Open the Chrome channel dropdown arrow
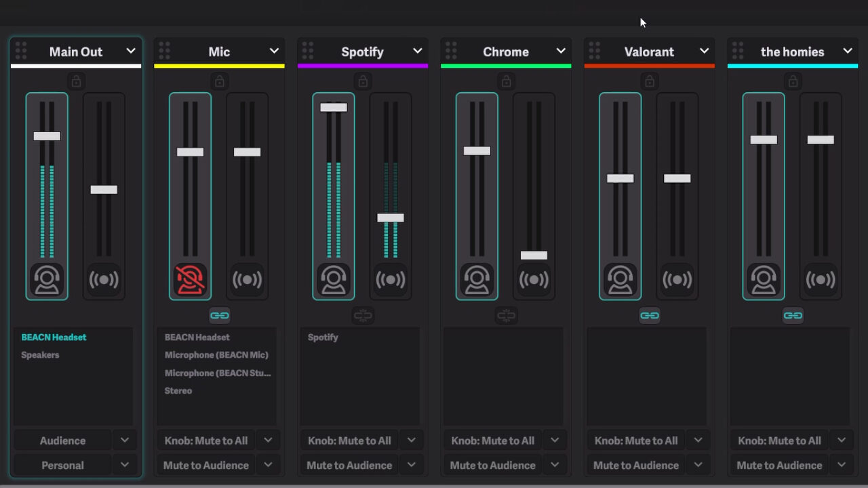The height and width of the screenshot is (488, 868). click(x=561, y=51)
